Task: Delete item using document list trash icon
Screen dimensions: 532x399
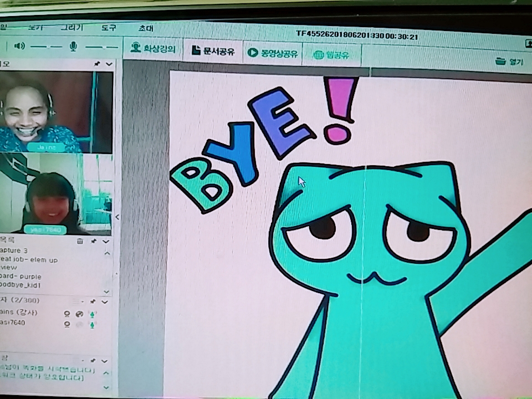Action: (80, 241)
